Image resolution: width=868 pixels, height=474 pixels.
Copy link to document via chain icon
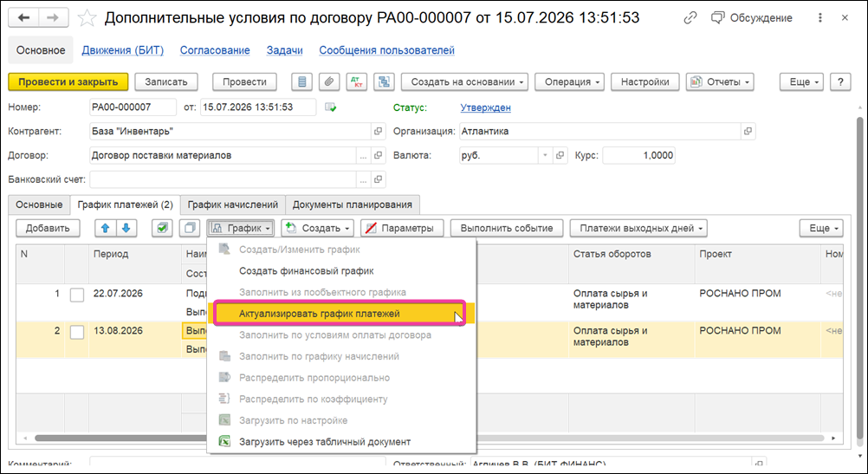(x=690, y=18)
